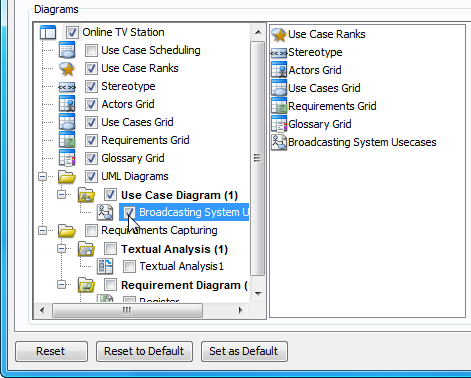471x378 pixels.
Task: Click the horizontal scrollbar thumb
Action: pyautogui.click(x=127, y=311)
